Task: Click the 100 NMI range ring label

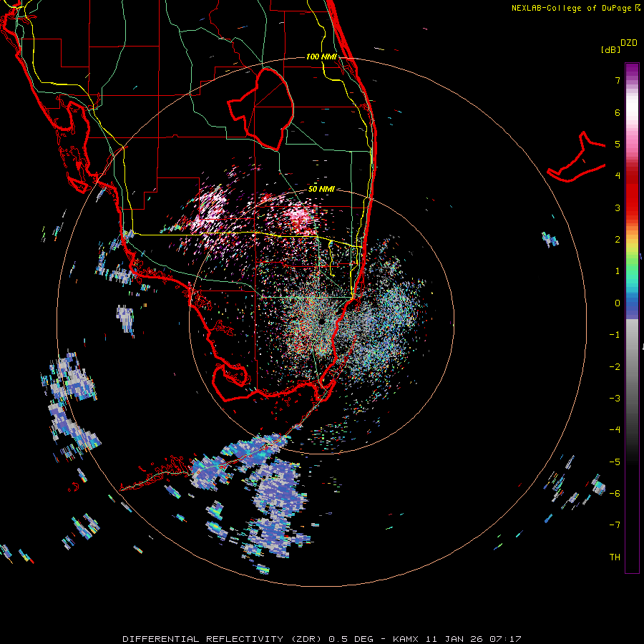Action: coord(321,57)
